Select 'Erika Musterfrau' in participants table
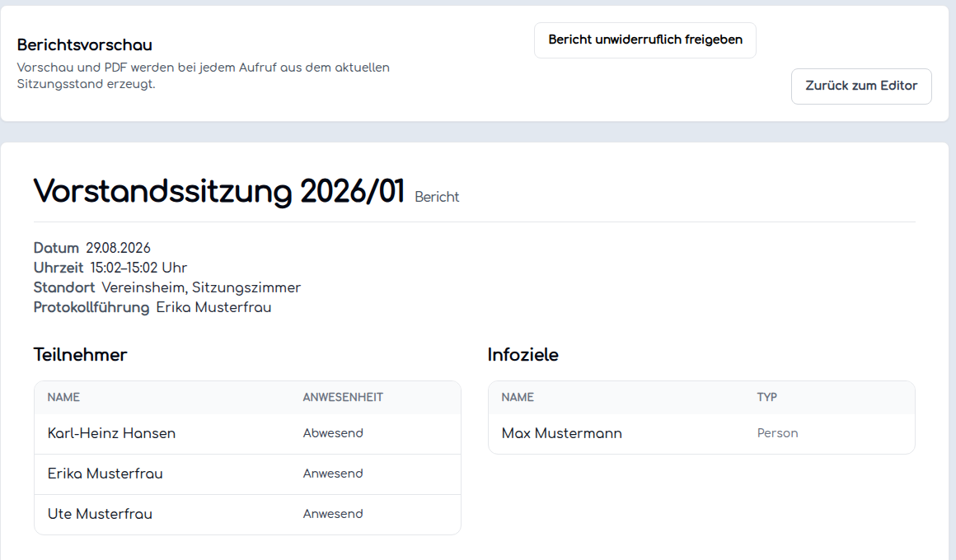The height and width of the screenshot is (560, 956). (105, 474)
